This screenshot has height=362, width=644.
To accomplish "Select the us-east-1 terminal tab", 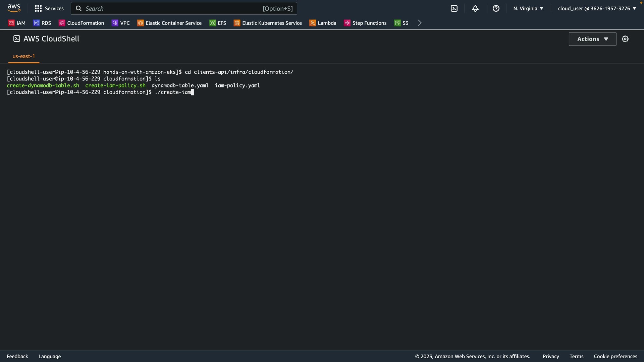I will (x=23, y=56).
